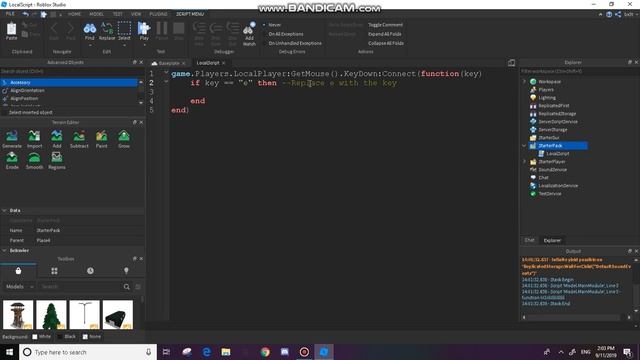This screenshot has width=640, height=360.
Task: Click Toggle Comment action
Action: (x=385, y=25)
